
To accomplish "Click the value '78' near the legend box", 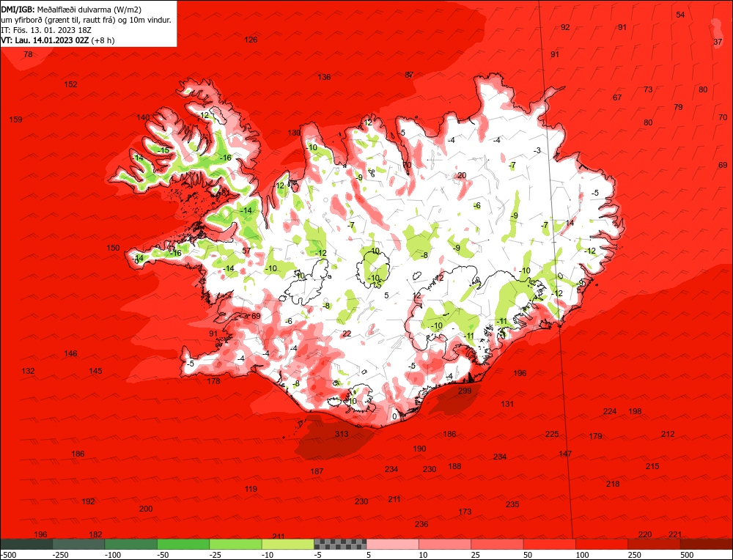I will click(x=28, y=54).
